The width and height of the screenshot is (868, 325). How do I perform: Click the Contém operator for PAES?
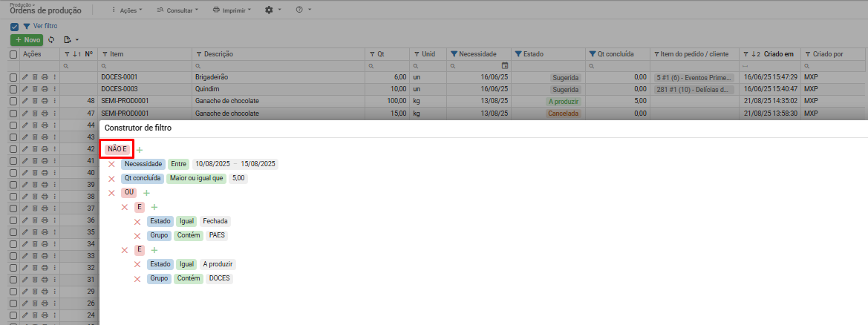190,236
